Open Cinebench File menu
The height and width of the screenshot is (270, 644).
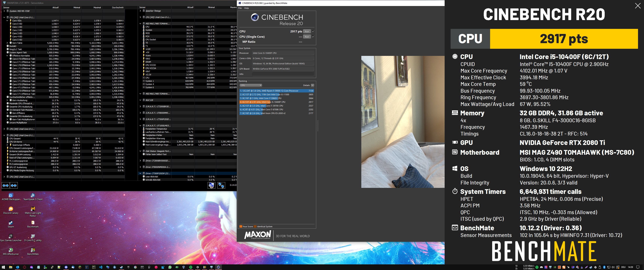coord(240,8)
